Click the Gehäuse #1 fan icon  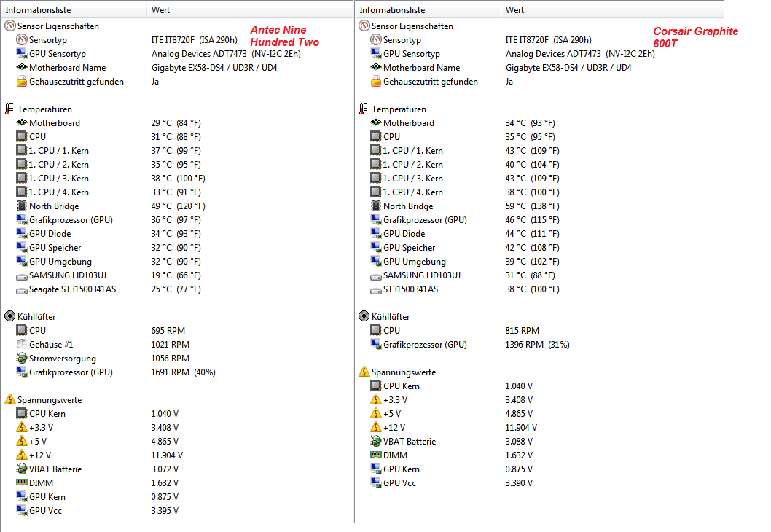pos(22,344)
